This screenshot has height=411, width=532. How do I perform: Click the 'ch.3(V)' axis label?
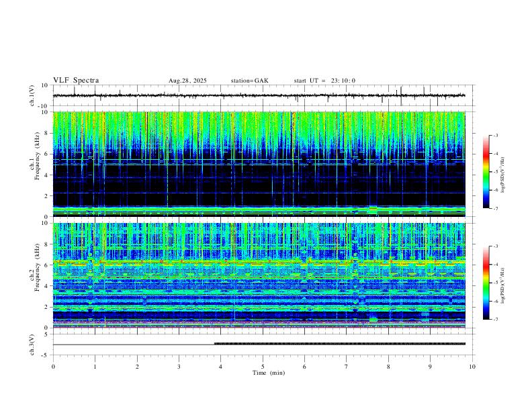point(32,345)
